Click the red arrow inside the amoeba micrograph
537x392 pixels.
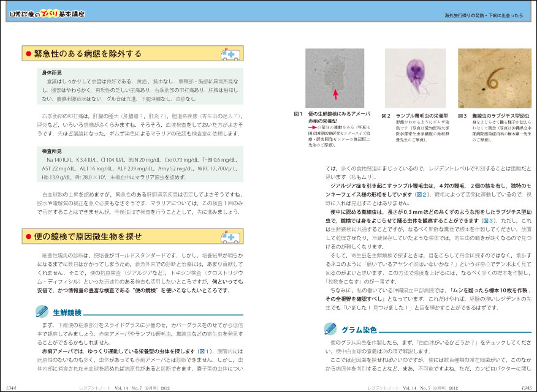click(335, 94)
